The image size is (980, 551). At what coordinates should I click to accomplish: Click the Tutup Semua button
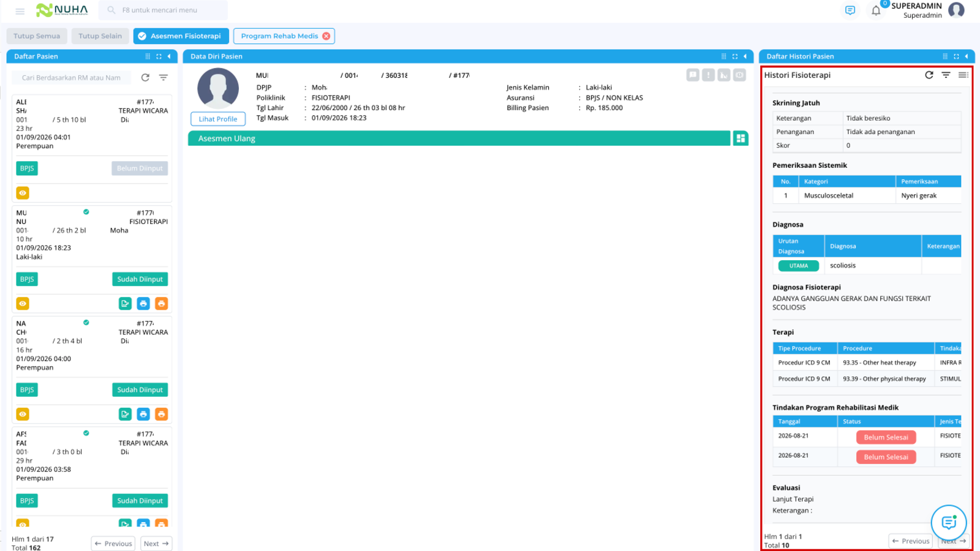[37, 36]
